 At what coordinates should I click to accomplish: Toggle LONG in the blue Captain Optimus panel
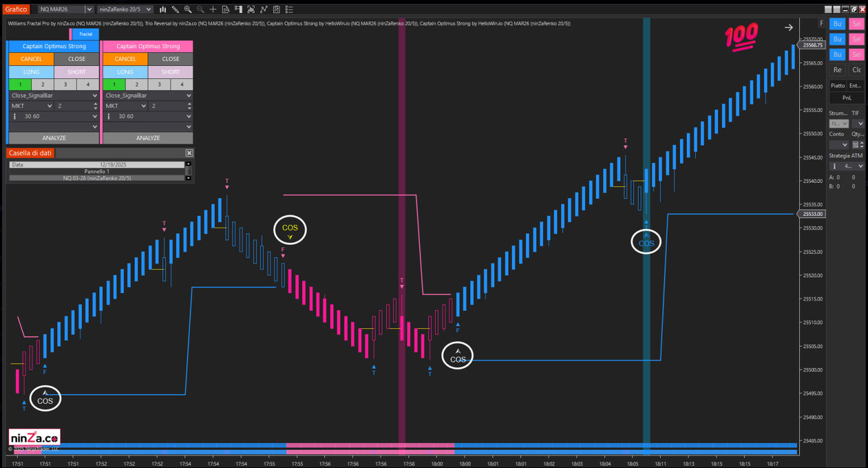[31, 72]
